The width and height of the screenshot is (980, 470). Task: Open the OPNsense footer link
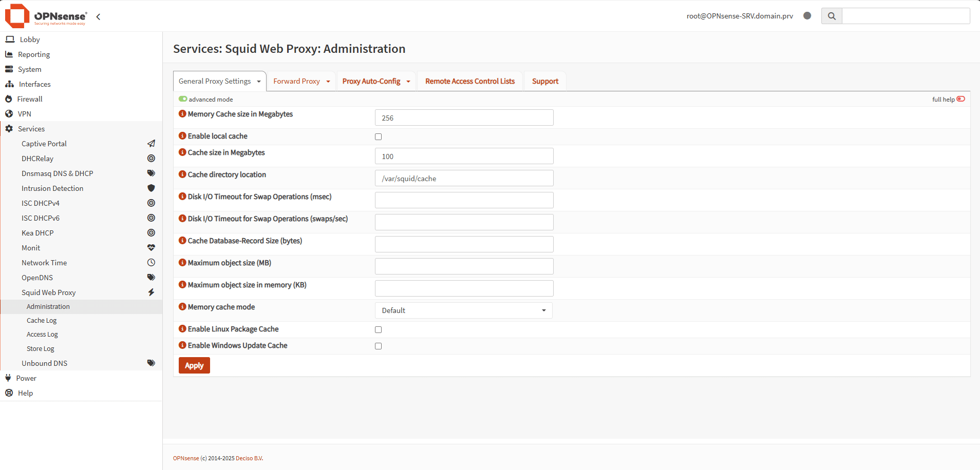tap(186, 458)
